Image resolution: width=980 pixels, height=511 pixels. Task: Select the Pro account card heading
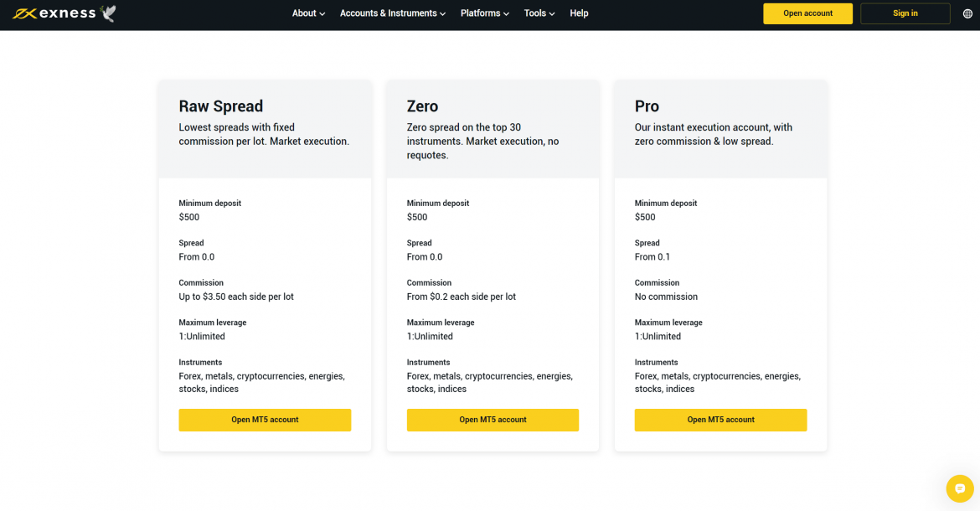pos(647,106)
